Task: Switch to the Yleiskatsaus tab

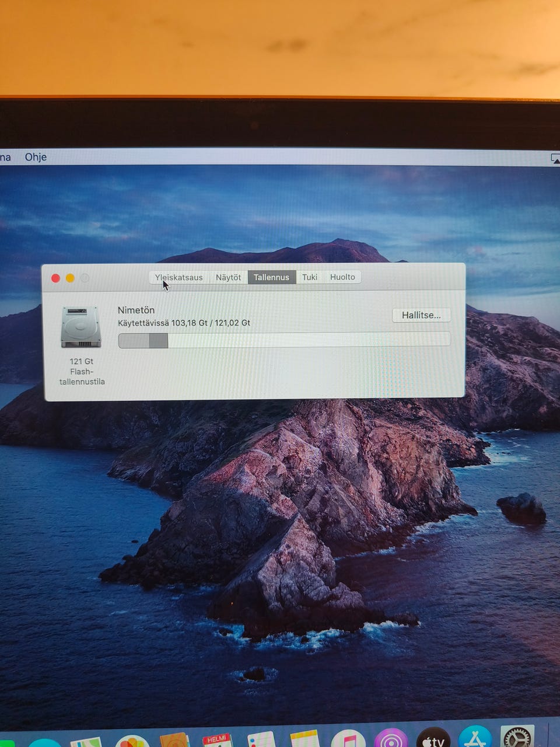Action: coord(179,277)
